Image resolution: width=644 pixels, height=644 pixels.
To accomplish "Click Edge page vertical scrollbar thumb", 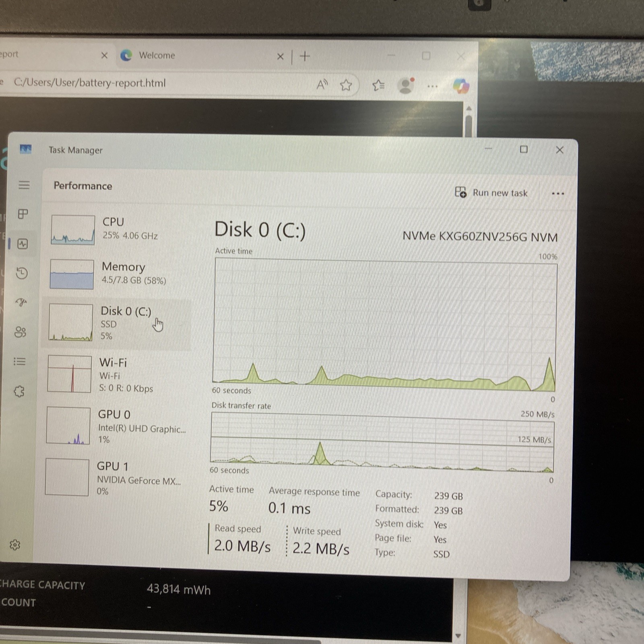I will click(469, 126).
